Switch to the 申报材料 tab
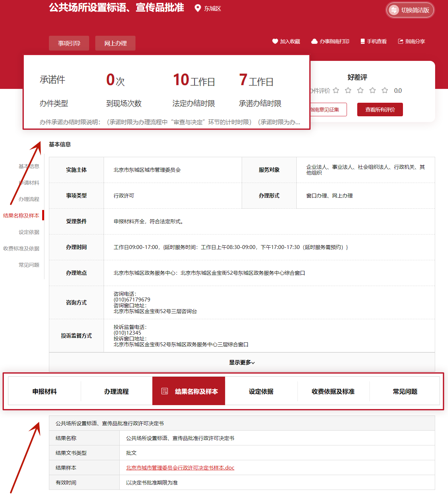This screenshot has height=496, width=448. (44, 391)
